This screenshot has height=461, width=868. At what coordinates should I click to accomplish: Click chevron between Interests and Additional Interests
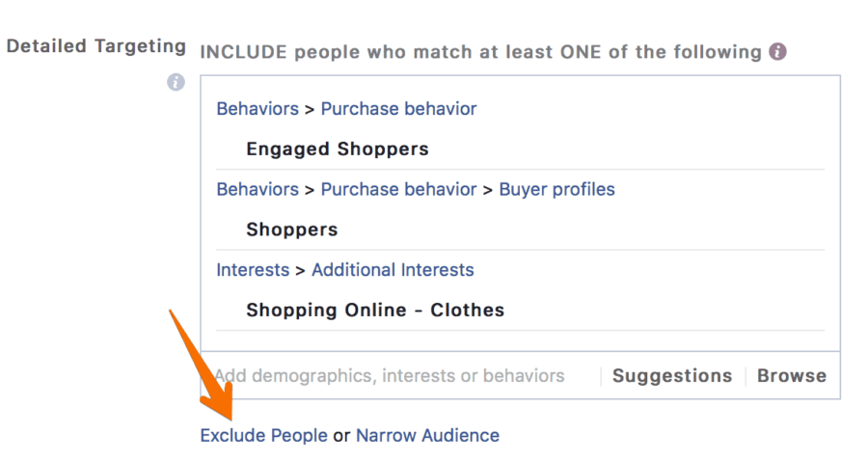[301, 271]
